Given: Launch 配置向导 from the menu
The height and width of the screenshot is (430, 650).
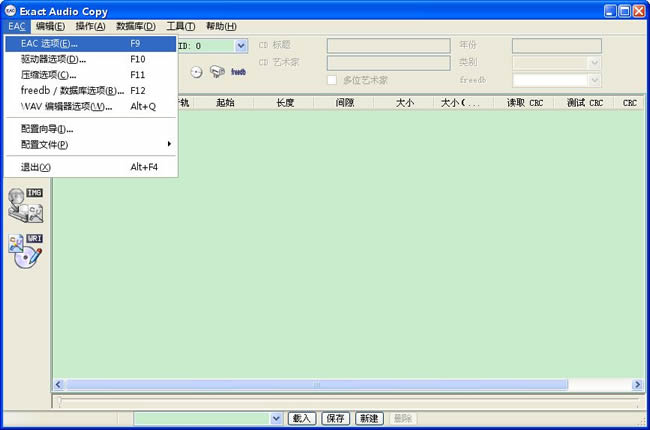Looking at the screenshot, I should [x=91, y=129].
